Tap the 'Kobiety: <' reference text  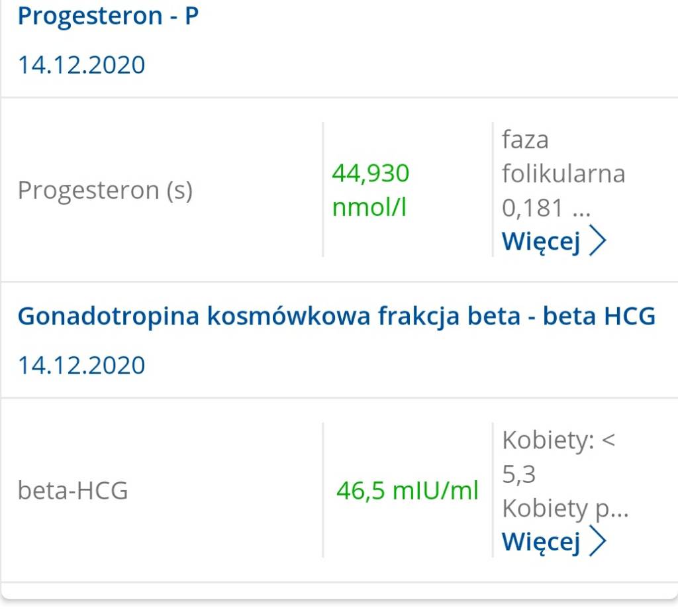[x=559, y=440]
